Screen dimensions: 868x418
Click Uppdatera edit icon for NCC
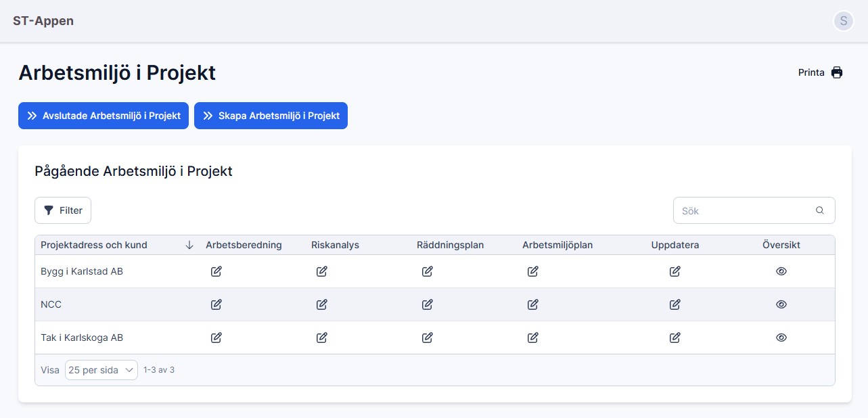pyautogui.click(x=675, y=304)
